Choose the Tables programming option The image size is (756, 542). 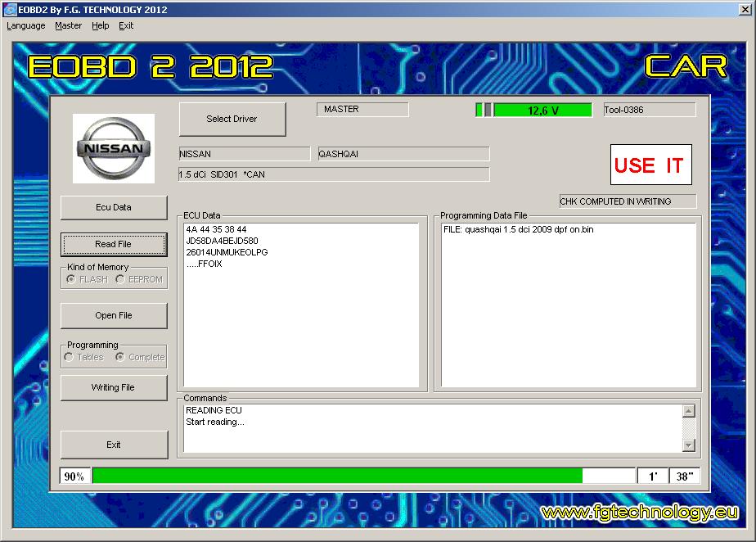[70, 357]
